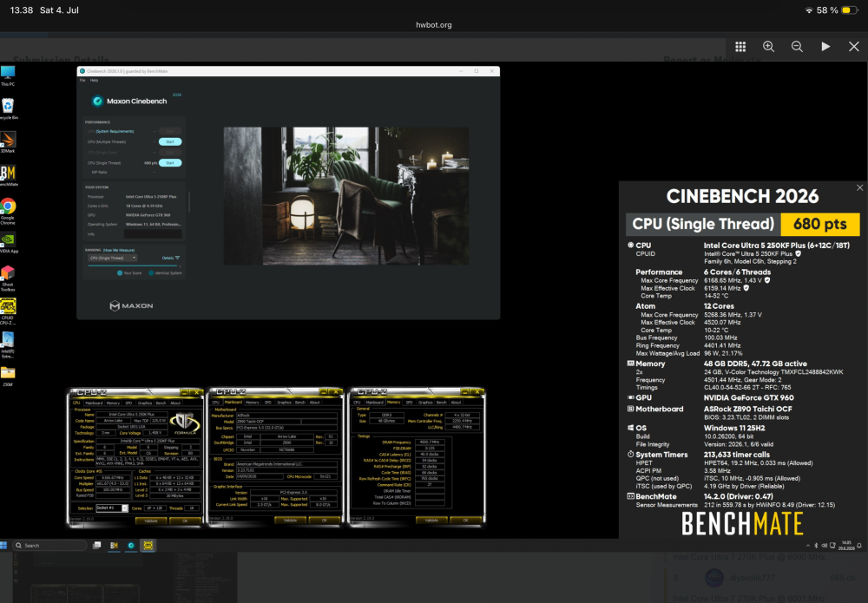
Task: Select the SPD tab in the Memory CPU-Z window
Action: [409, 403]
